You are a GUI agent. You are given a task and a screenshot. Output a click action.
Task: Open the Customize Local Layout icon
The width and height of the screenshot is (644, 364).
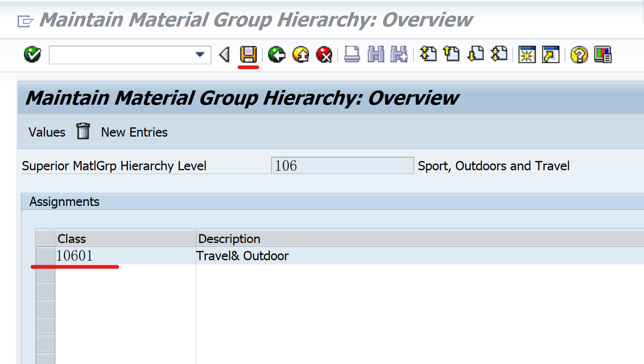603,54
